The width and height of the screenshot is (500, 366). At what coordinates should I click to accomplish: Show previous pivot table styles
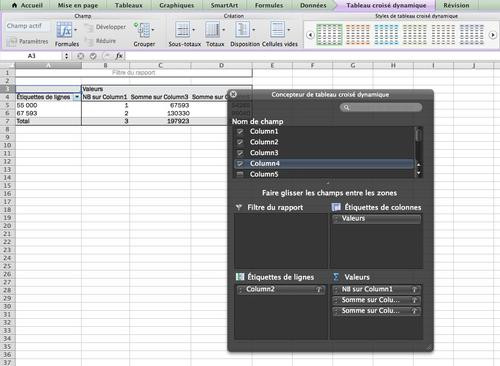pyautogui.click(x=310, y=35)
